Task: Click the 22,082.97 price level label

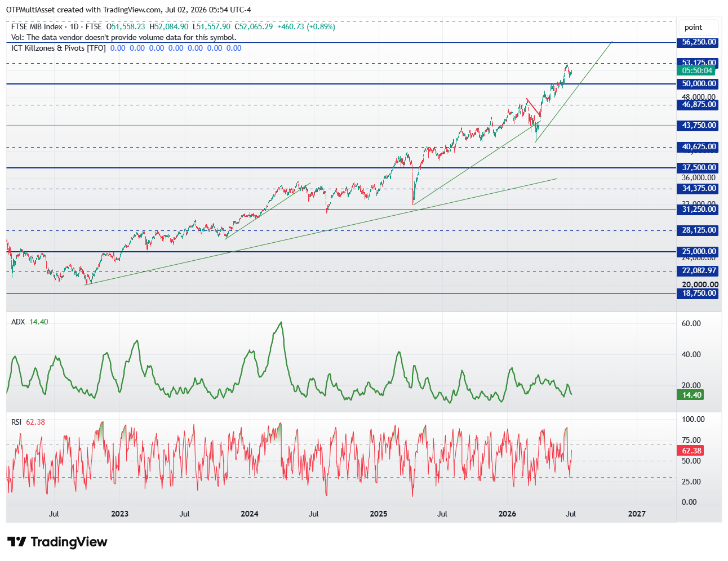Action: 699,271
